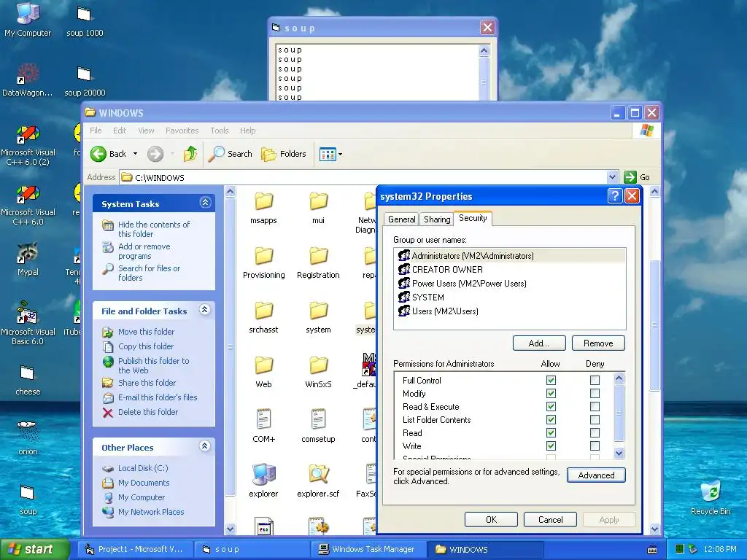This screenshot has width=747, height=560.
Task: Open the Back history dropdown arrow
Action: coord(135,154)
